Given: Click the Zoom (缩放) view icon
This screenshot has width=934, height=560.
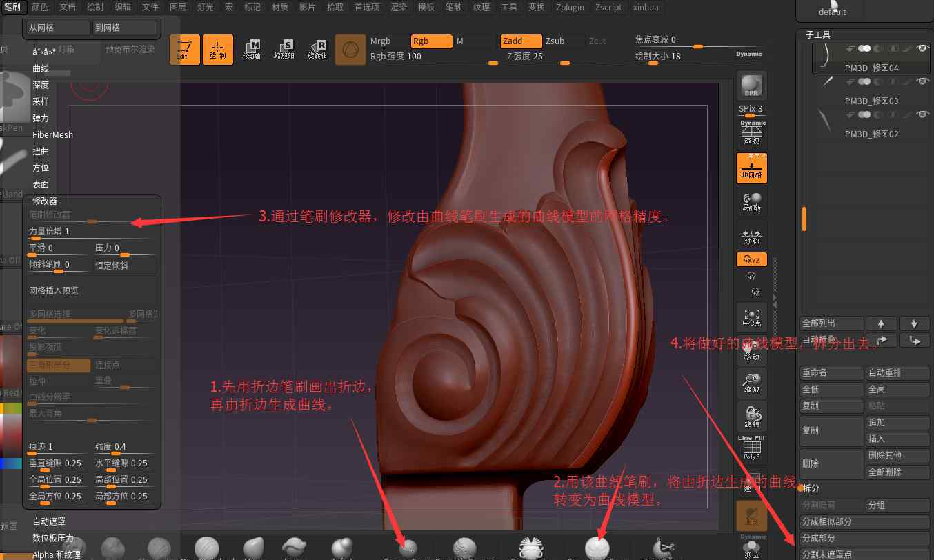Looking at the screenshot, I should click(x=752, y=383).
